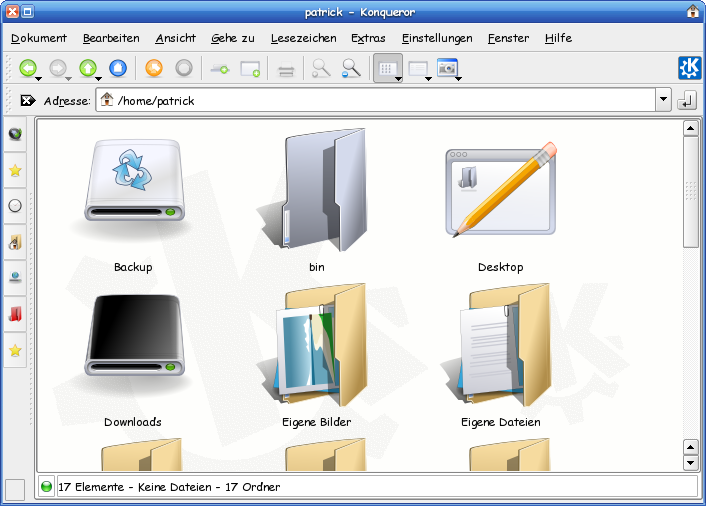This screenshot has width=706, height=506.
Task: Open the address bar history dropdown
Action: tap(663, 100)
